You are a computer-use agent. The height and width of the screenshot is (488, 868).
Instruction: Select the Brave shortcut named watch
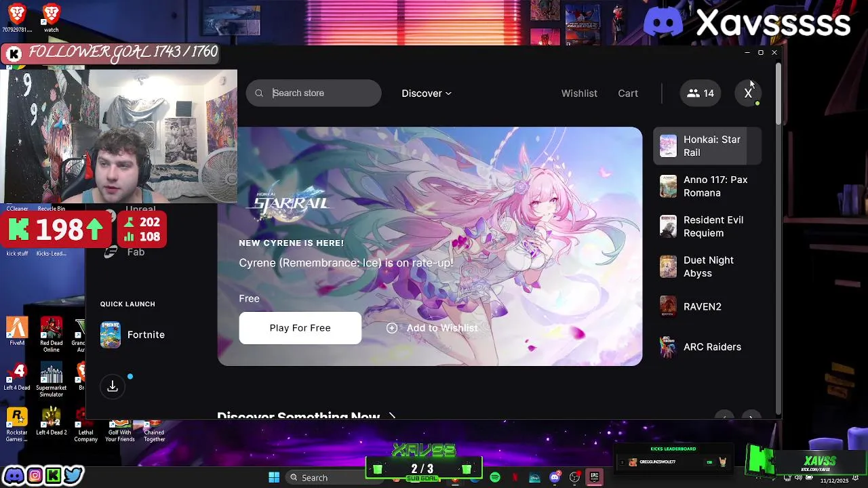point(51,18)
